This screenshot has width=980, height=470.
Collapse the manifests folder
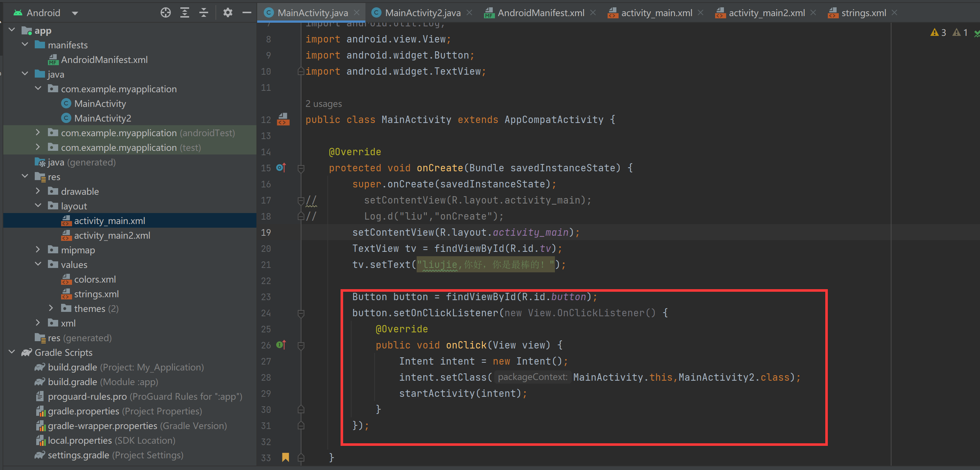click(x=25, y=45)
